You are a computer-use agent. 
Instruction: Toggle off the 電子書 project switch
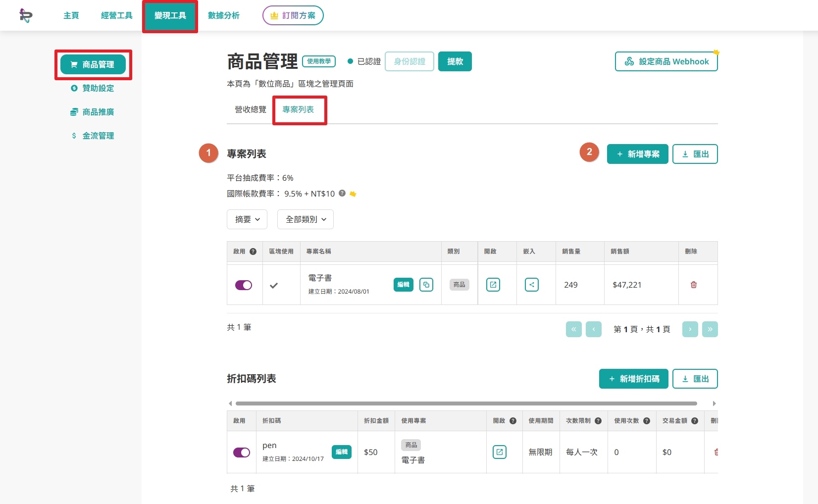244,285
